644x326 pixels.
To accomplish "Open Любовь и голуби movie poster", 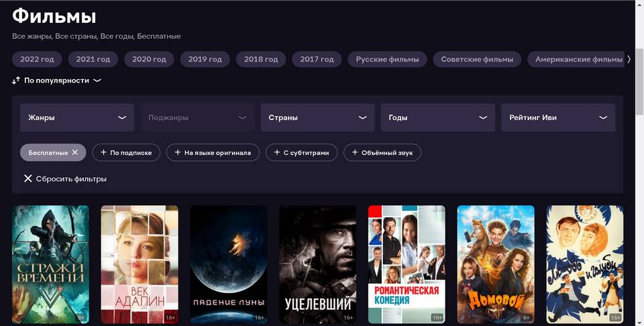I will (x=585, y=264).
